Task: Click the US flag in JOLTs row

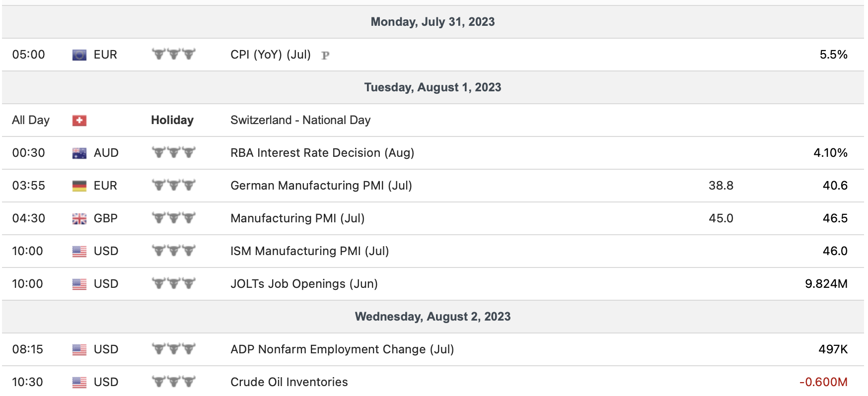Action: (x=79, y=284)
